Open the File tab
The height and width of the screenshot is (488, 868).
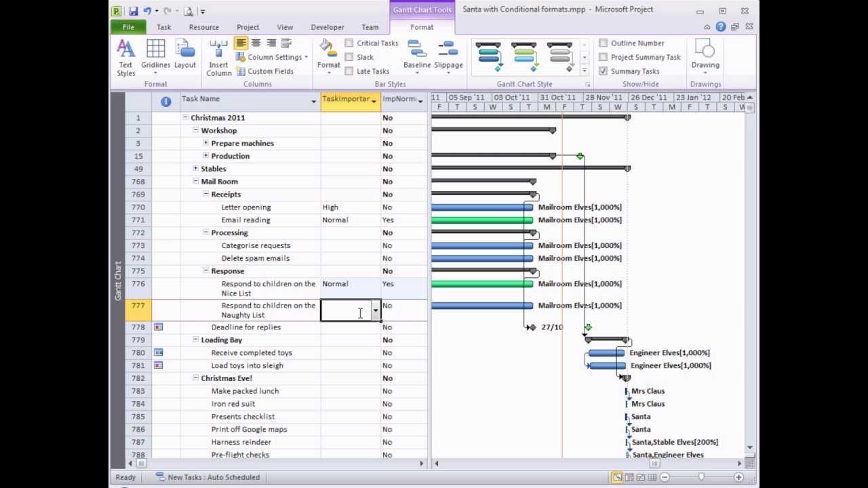[x=128, y=27]
